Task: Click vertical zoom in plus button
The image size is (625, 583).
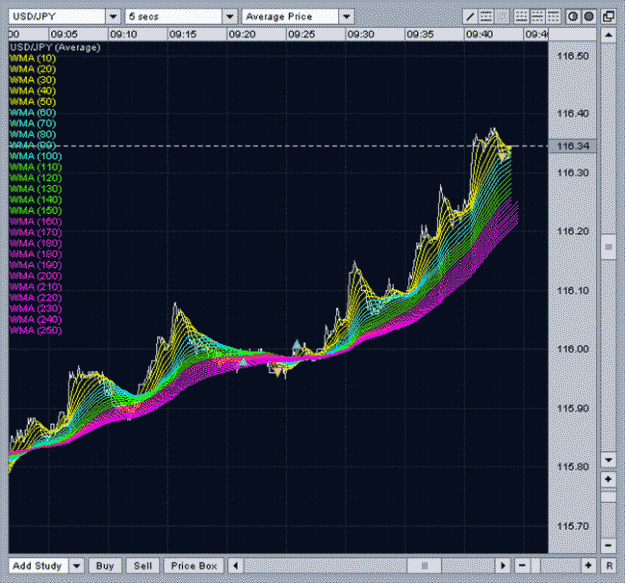Action: coord(608,479)
